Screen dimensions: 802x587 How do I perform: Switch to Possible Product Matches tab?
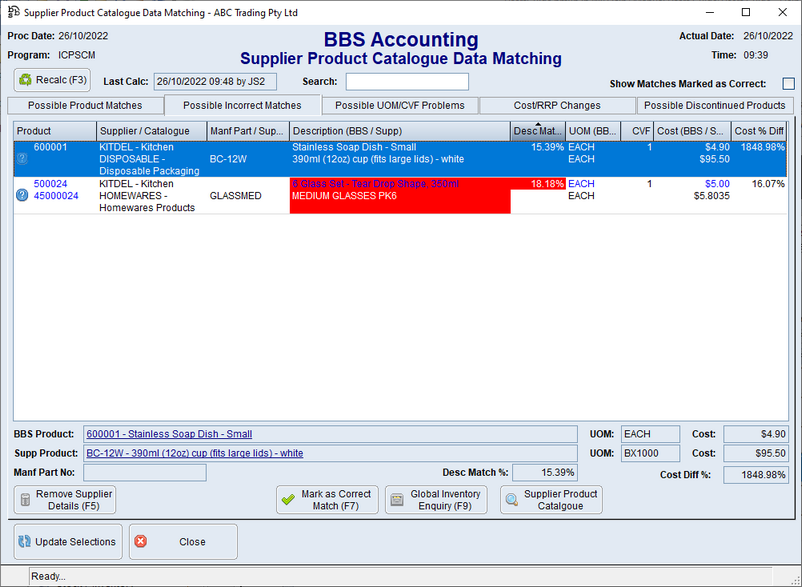click(85, 105)
